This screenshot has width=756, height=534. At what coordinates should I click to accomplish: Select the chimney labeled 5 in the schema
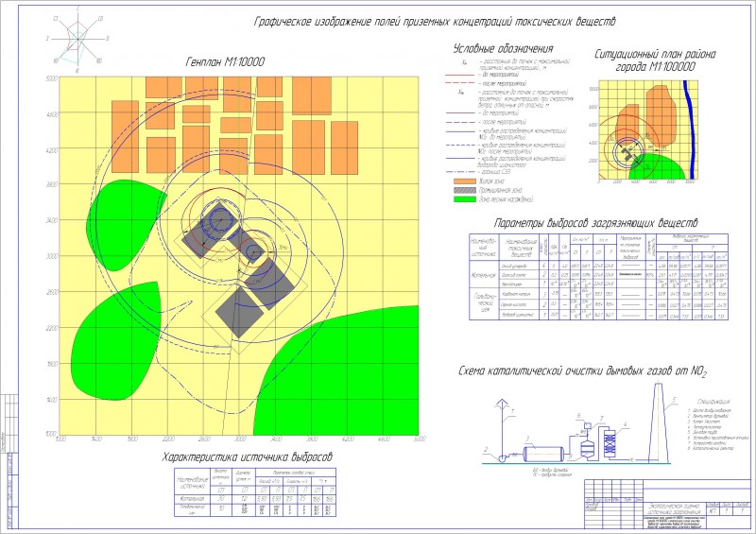click(658, 422)
